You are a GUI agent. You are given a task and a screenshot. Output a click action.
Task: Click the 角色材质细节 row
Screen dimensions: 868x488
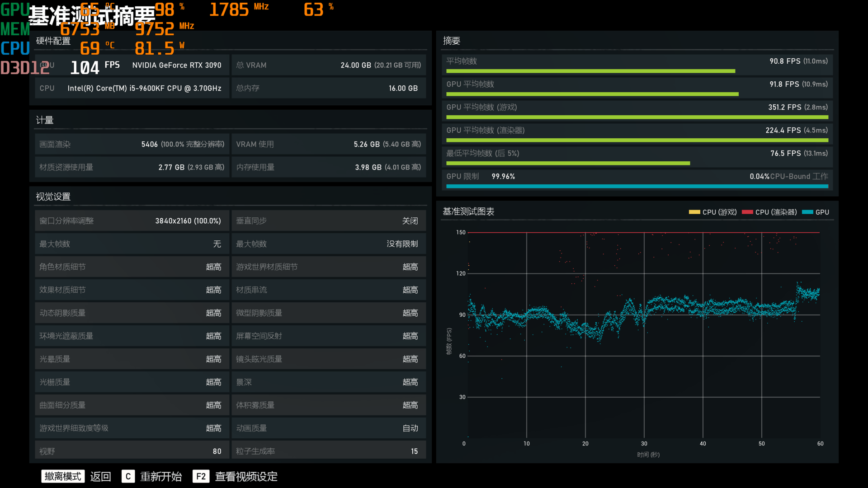(132, 267)
